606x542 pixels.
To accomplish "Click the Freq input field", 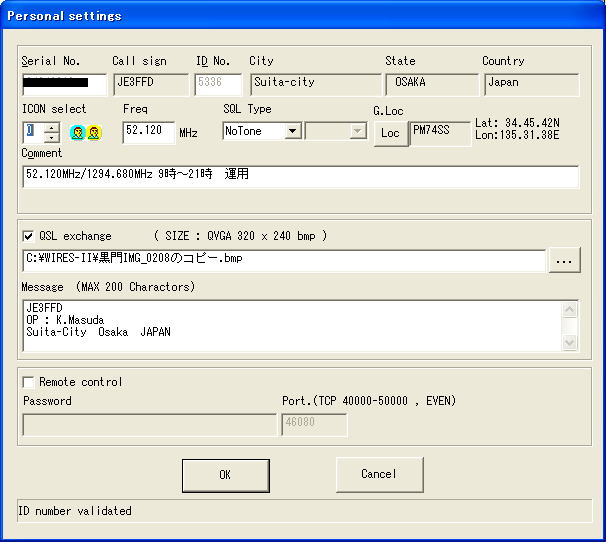I will (148, 131).
